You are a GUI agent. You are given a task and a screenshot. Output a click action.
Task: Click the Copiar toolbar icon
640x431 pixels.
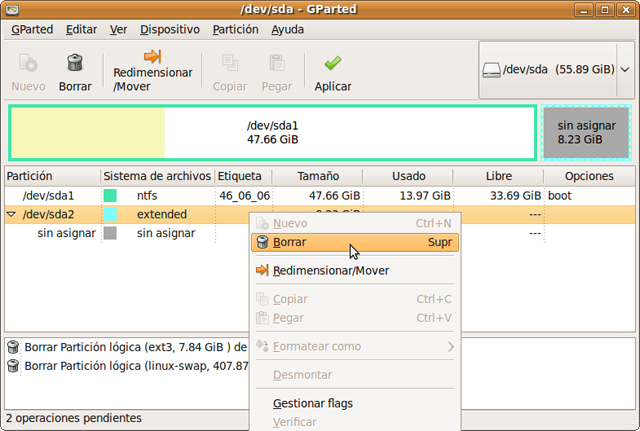pyautogui.click(x=230, y=63)
